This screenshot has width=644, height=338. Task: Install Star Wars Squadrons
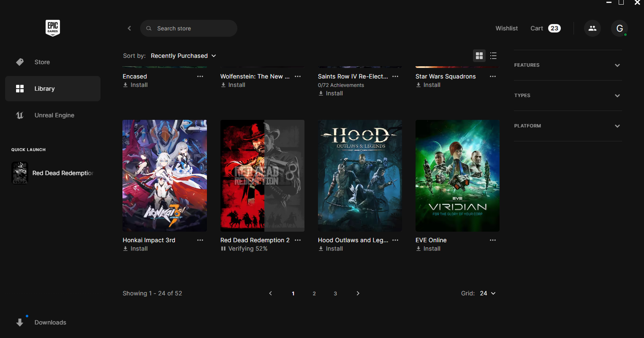[428, 85]
